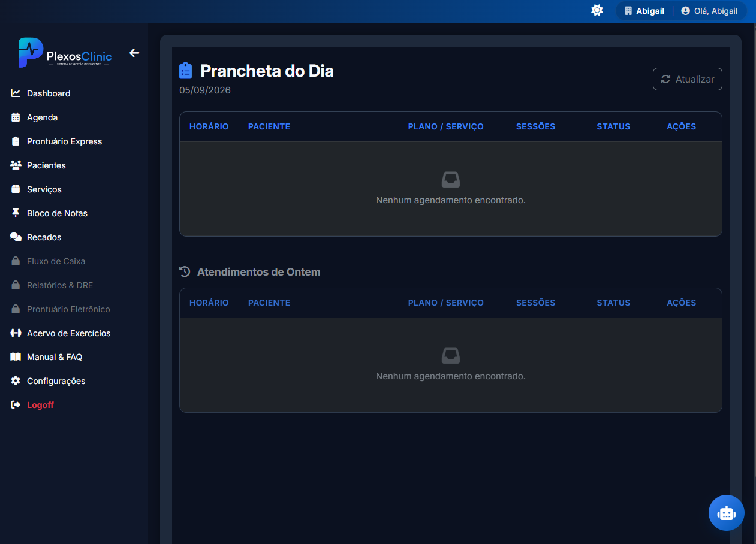Viewport: 756px width, 544px height.
Task: Open Bloco de Notas
Action: 57,213
